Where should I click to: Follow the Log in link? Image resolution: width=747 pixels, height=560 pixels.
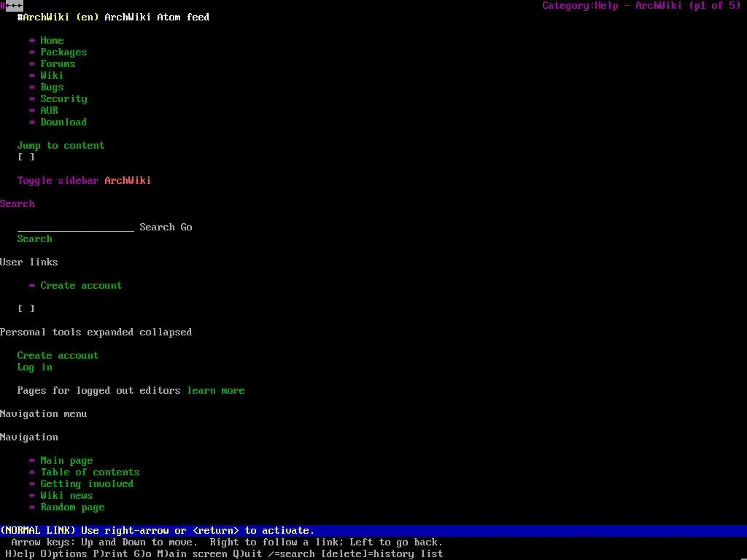coord(35,367)
